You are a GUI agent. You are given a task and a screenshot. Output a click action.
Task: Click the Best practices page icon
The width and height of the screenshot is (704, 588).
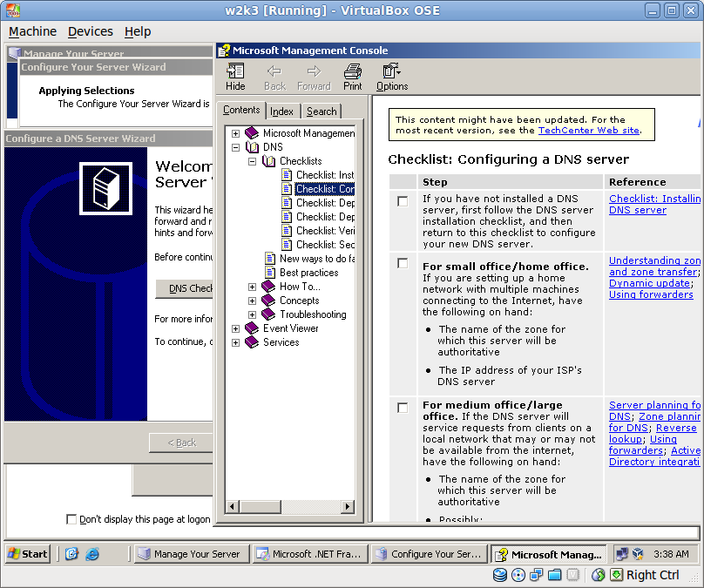(x=270, y=273)
